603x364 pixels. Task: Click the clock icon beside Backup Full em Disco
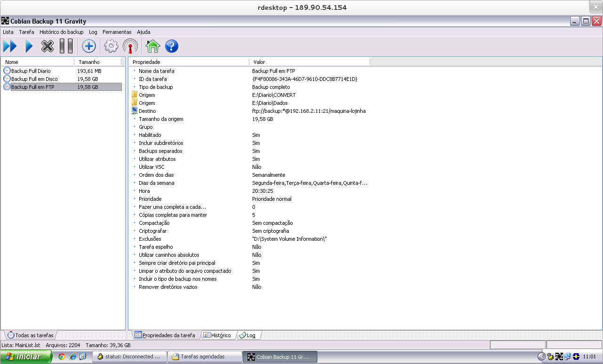click(7, 79)
